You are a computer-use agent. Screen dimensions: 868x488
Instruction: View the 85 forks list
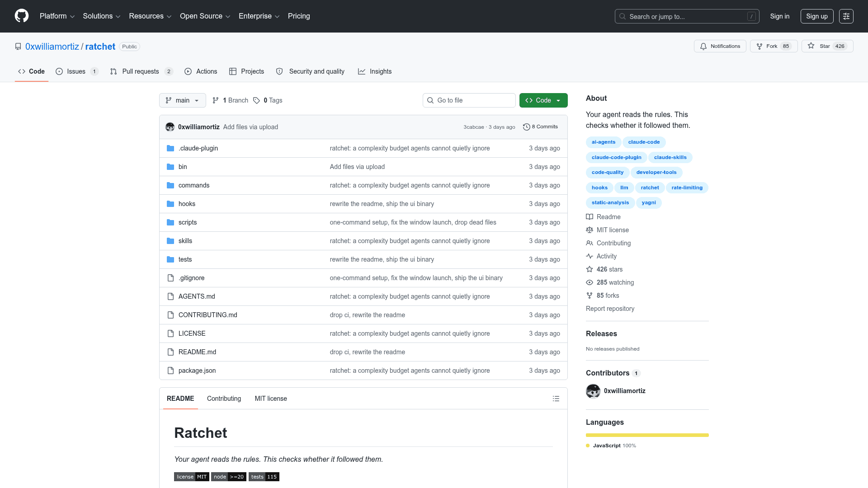[603, 296]
